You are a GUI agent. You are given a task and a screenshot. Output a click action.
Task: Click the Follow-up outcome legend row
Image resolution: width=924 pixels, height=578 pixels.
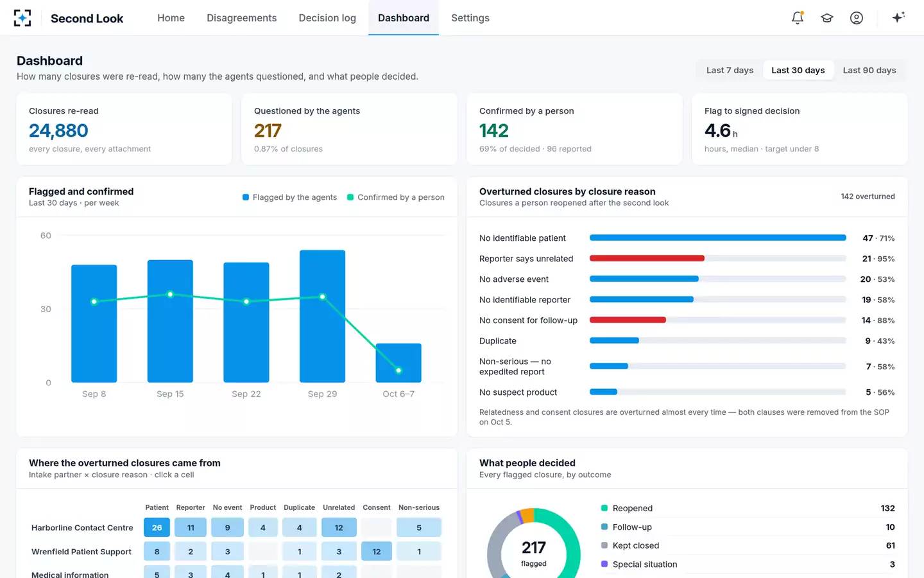coord(748,527)
